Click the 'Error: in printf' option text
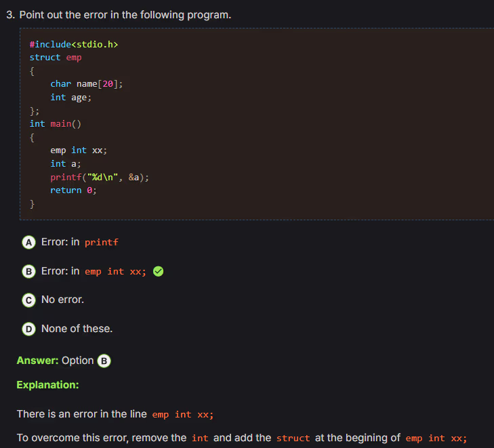Image resolution: width=494 pixels, height=448 pixels. coord(79,242)
